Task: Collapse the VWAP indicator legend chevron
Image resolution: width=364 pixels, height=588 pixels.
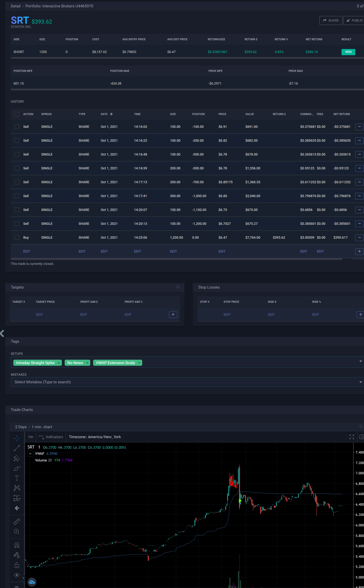Action: click(30, 454)
